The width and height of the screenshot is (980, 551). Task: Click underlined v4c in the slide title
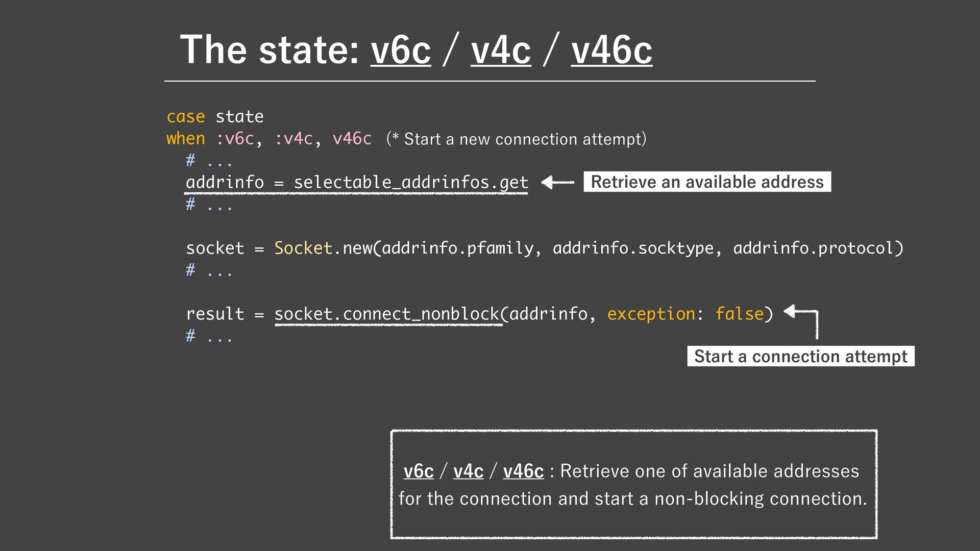pos(501,51)
